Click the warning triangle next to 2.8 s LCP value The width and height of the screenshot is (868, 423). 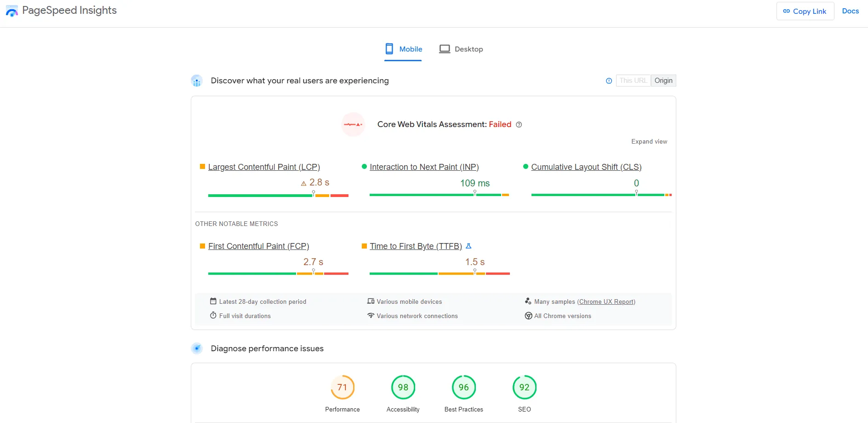click(303, 183)
